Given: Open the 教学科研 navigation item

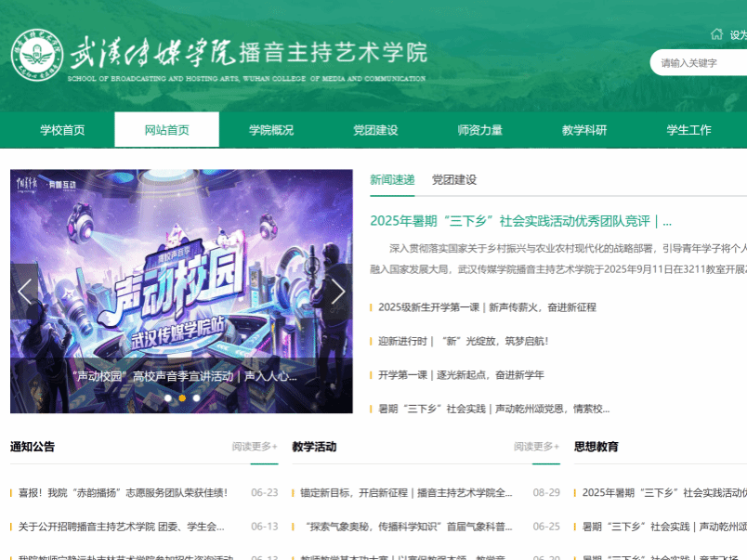Looking at the screenshot, I should [584, 130].
